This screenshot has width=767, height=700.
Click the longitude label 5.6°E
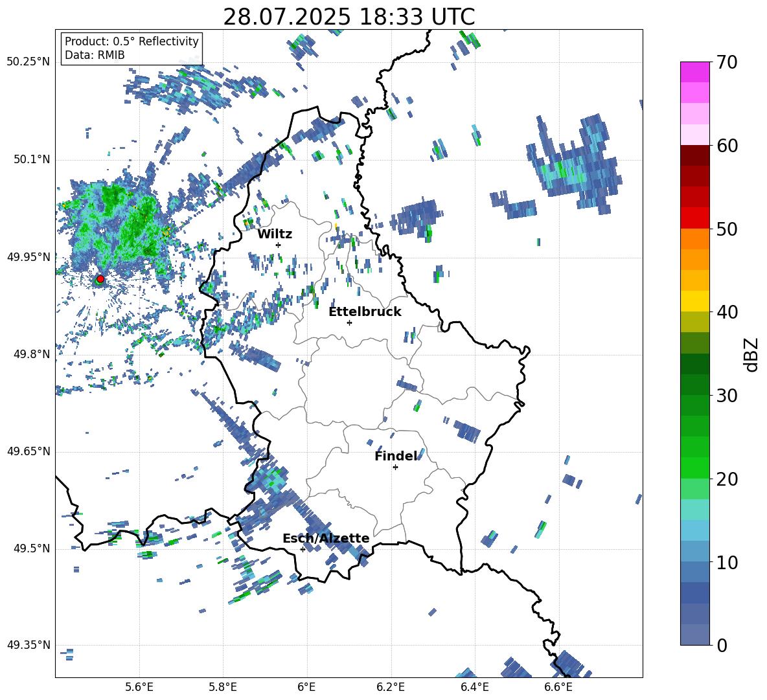[139, 687]
